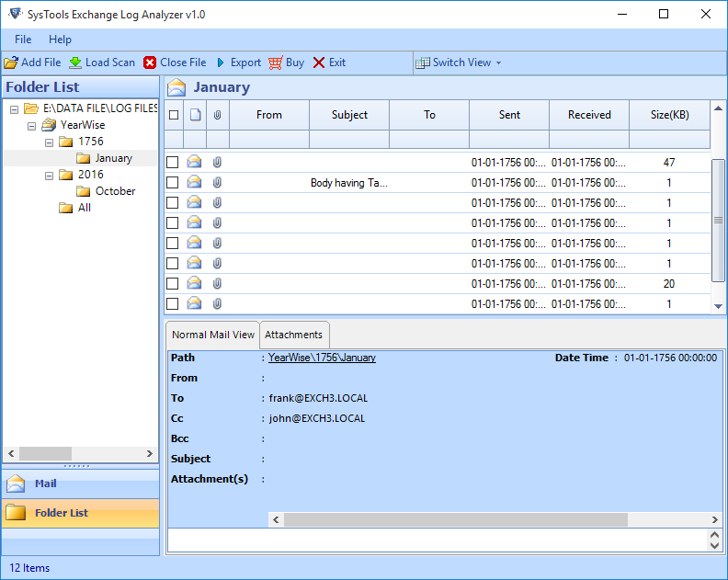Click envelope icon of the 47 KB mail row
The height and width of the screenshot is (580, 728).
click(x=194, y=162)
